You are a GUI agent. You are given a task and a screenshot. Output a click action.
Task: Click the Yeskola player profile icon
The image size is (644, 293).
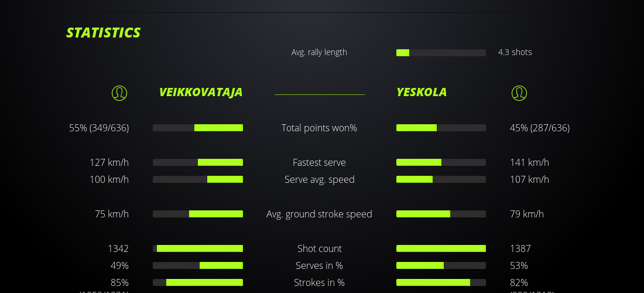519,93
